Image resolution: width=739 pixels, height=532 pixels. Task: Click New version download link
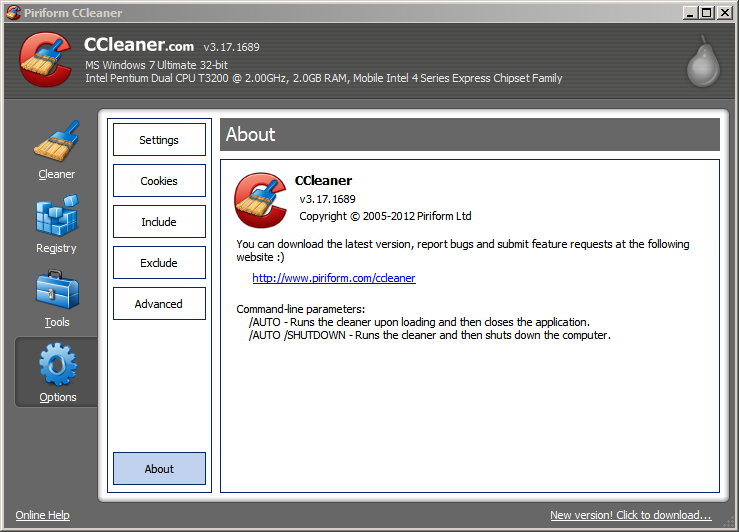[x=631, y=515]
